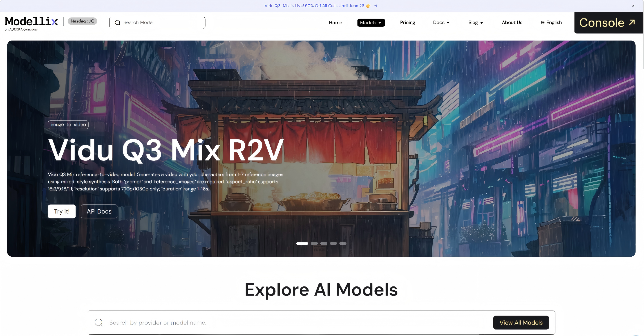The width and height of the screenshot is (644, 336).
Task: Select the fifth carousel slide indicator
Action: [343, 244]
